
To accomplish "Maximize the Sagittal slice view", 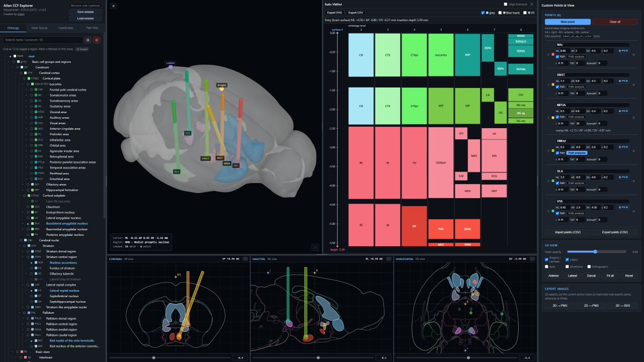I will (x=389, y=259).
